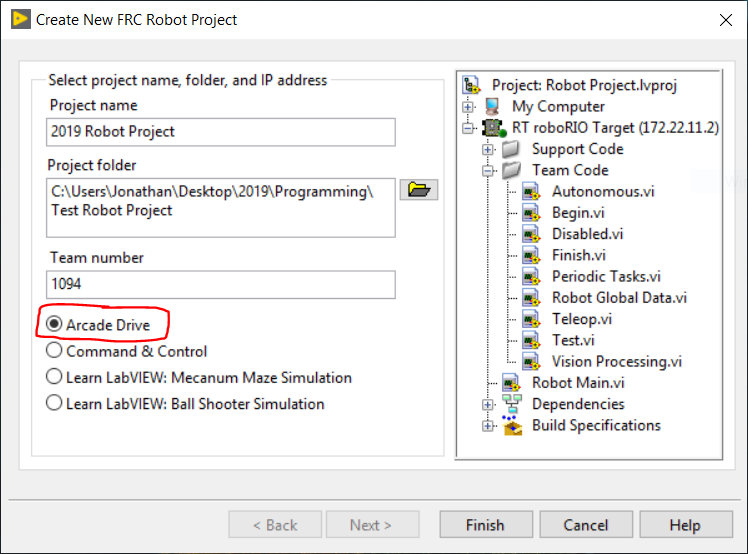
Task: Click the Dependencies icon
Action: pyautogui.click(x=511, y=404)
